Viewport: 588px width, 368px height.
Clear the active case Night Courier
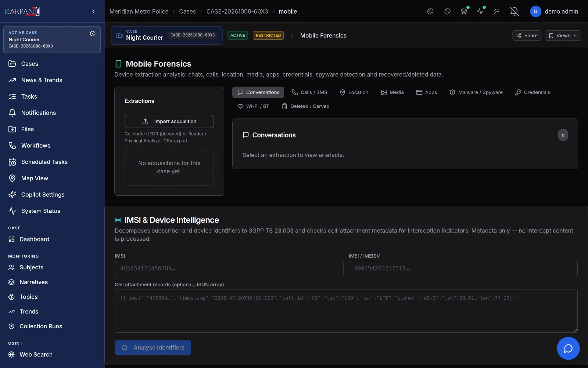(93, 33)
